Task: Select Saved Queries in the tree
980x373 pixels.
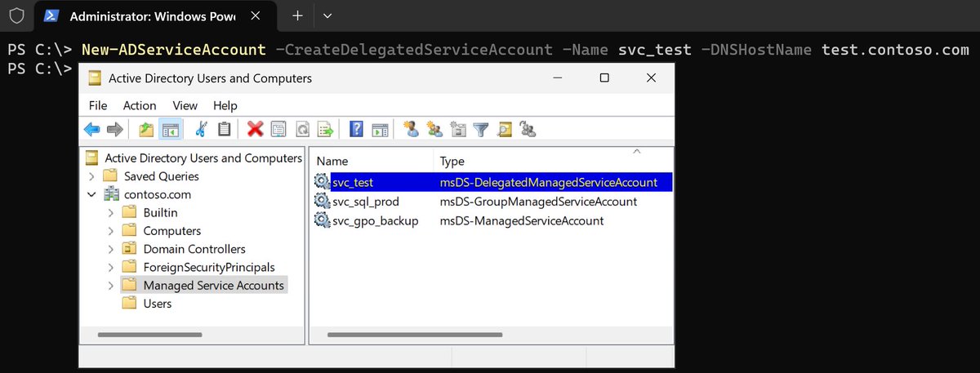Action: tap(162, 176)
